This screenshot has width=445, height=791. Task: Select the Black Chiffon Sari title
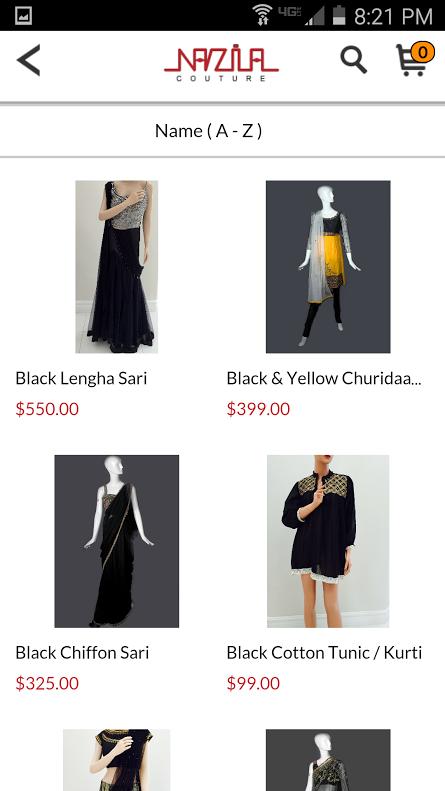coord(82,653)
